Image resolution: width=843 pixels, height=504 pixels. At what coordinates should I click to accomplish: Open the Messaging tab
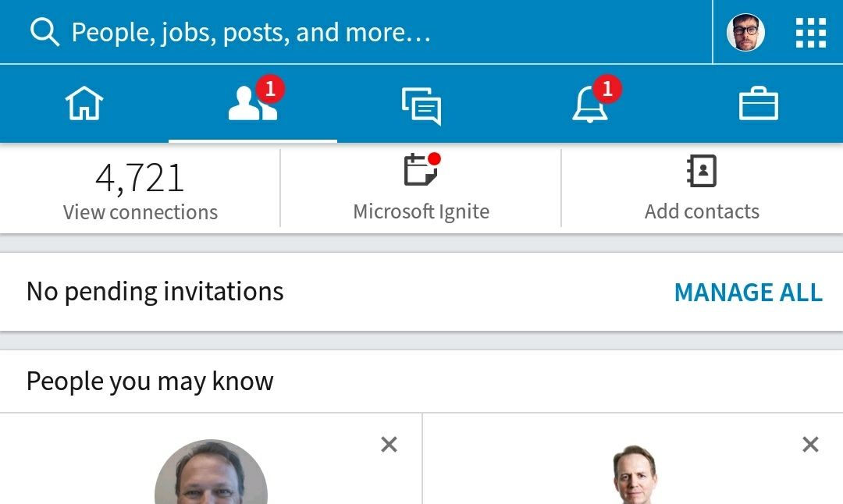point(421,106)
